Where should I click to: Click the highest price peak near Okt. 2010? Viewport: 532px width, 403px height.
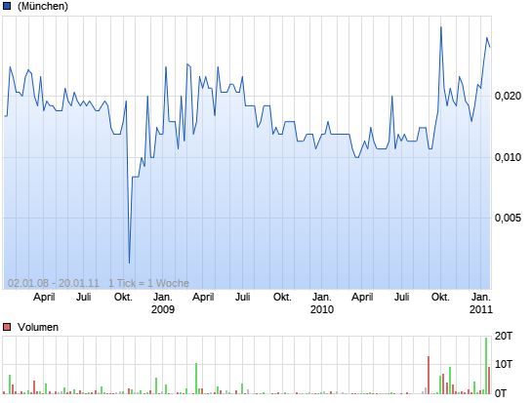pyautogui.click(x=441, y=27)
